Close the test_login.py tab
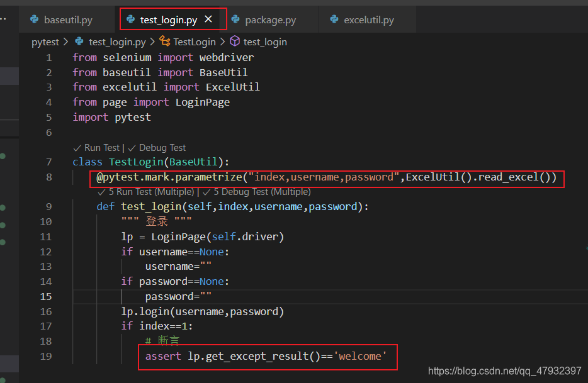 coord(208,19)
